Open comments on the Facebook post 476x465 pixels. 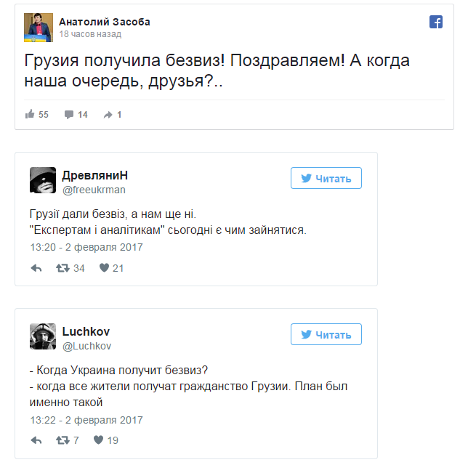(70, 115)
